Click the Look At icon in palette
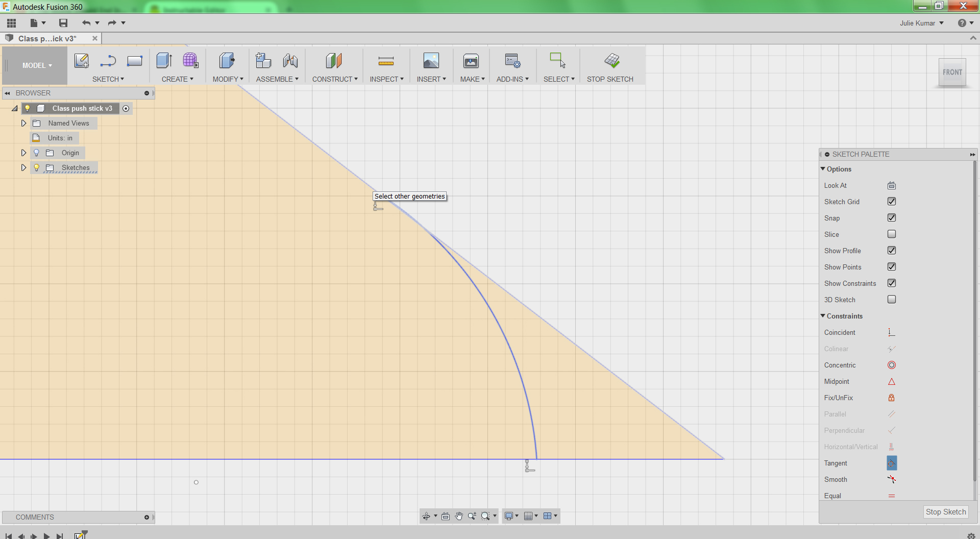Screen dimensions: 980x539 point(892,185)
